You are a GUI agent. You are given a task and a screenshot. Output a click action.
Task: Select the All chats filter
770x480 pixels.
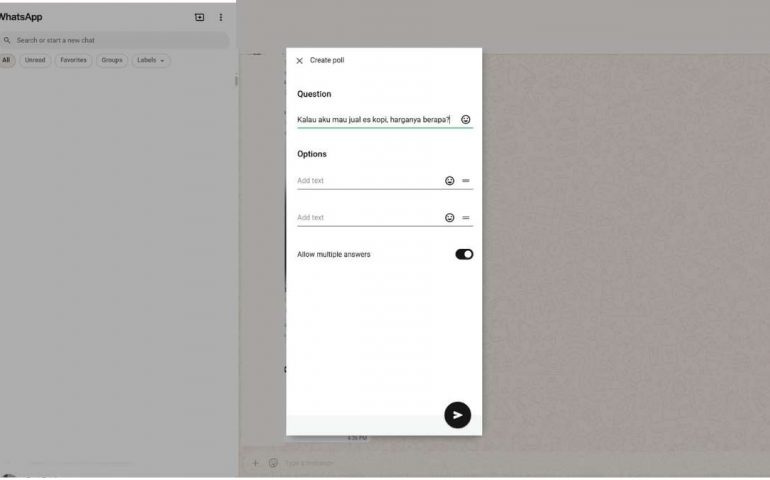click(7, 60)
